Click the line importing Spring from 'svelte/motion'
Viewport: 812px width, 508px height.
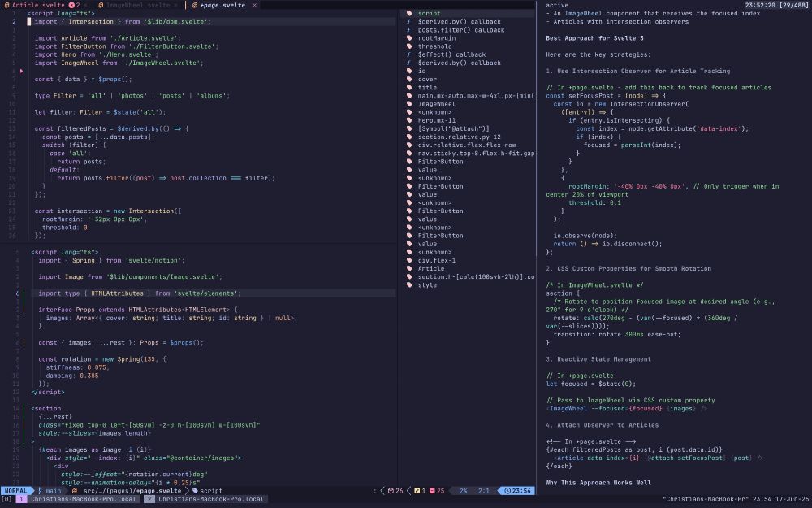click(x=111, y=260)
